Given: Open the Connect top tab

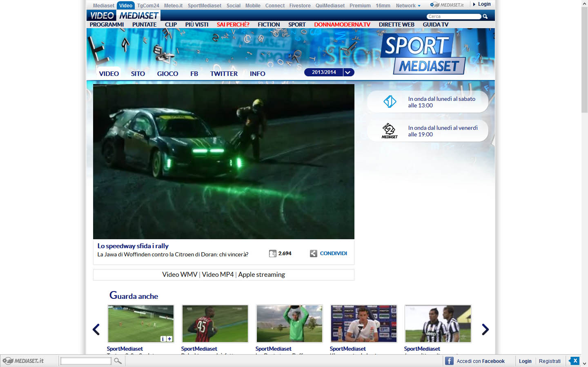Looking at the screenshot, I should (x=275, y=6).
